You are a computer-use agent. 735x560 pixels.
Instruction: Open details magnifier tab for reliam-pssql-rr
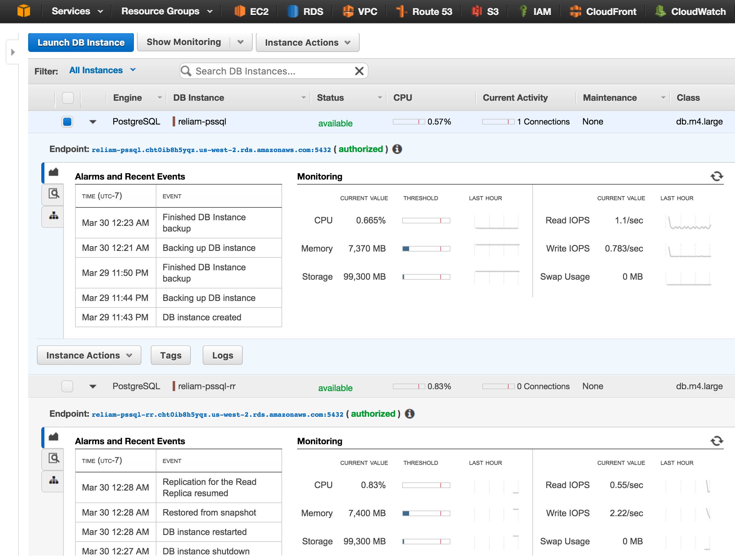click(x=54, y=458)
